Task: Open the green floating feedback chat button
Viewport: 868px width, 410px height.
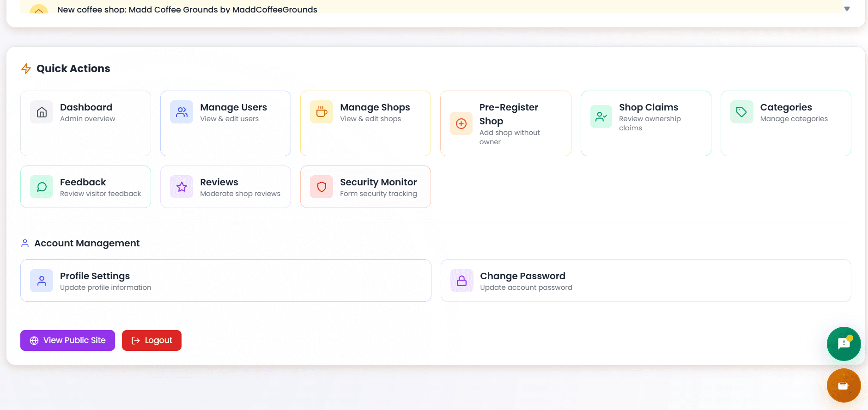Action: tap(844, 343)
